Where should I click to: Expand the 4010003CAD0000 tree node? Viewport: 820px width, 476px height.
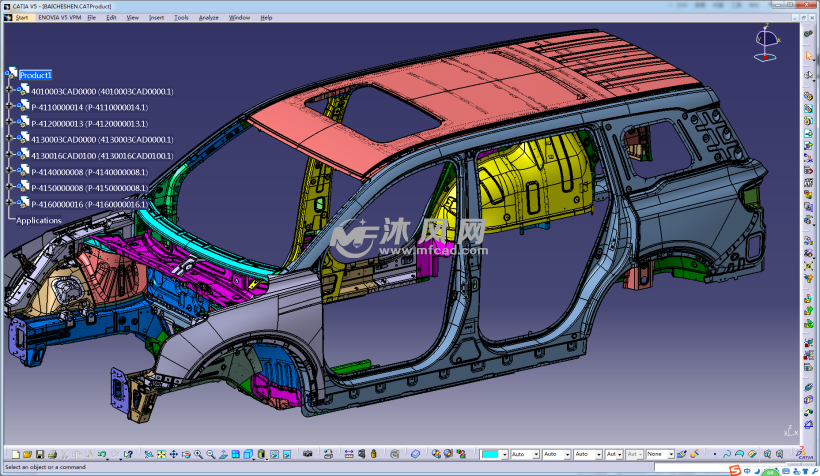pos(9,90)
